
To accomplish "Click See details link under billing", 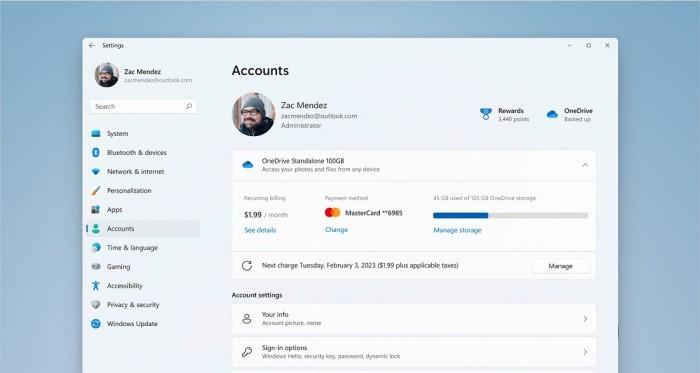I will [260, 230].
